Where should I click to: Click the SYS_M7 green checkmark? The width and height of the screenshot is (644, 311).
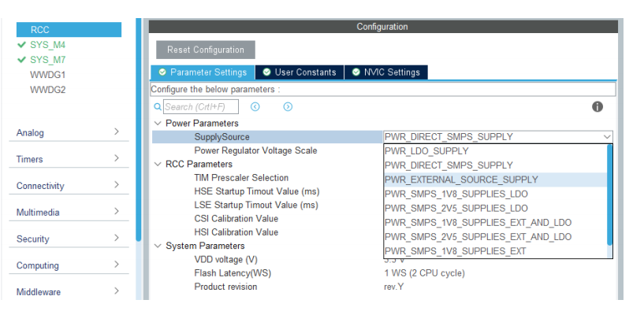[22, 60]
